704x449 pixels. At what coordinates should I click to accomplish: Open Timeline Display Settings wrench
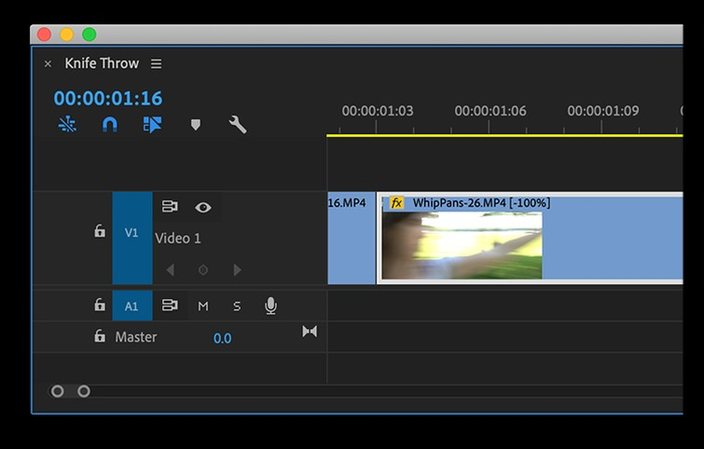[238, 124]
